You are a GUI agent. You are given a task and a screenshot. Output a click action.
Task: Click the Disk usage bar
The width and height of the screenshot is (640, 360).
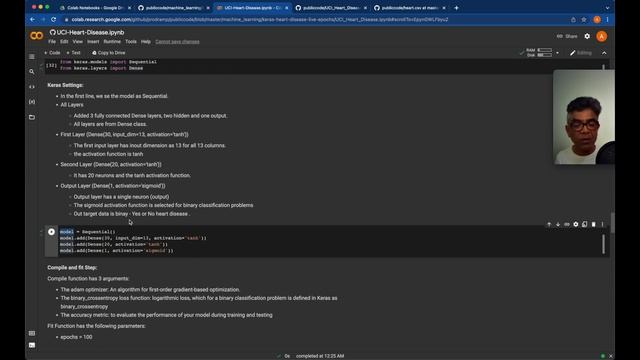pos(544,55)
